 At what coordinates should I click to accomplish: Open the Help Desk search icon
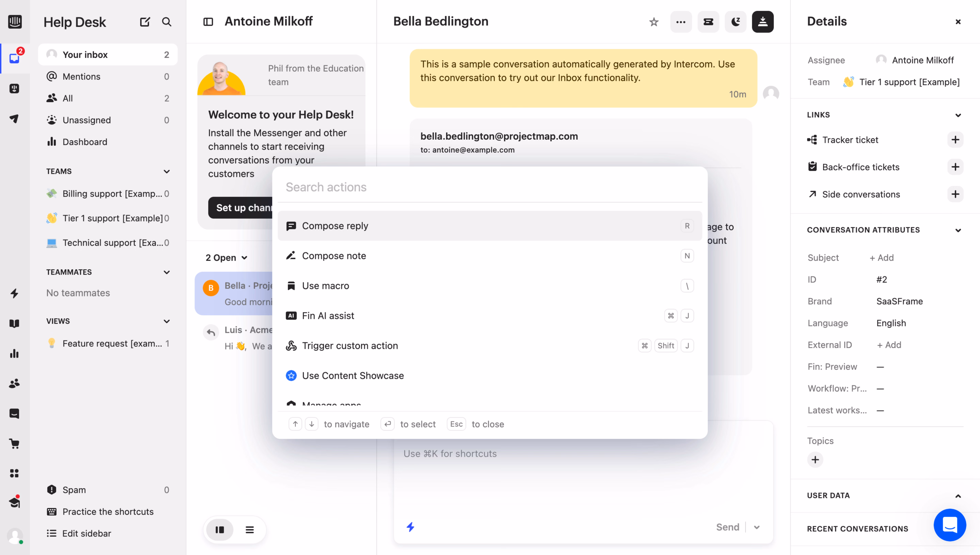coord(166,22)
